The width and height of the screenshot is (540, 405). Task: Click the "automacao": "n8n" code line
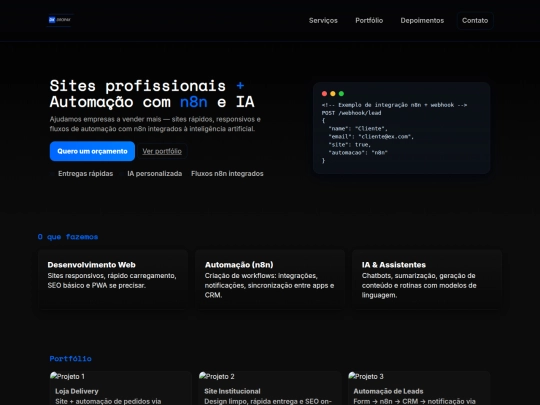click(358, 153)
